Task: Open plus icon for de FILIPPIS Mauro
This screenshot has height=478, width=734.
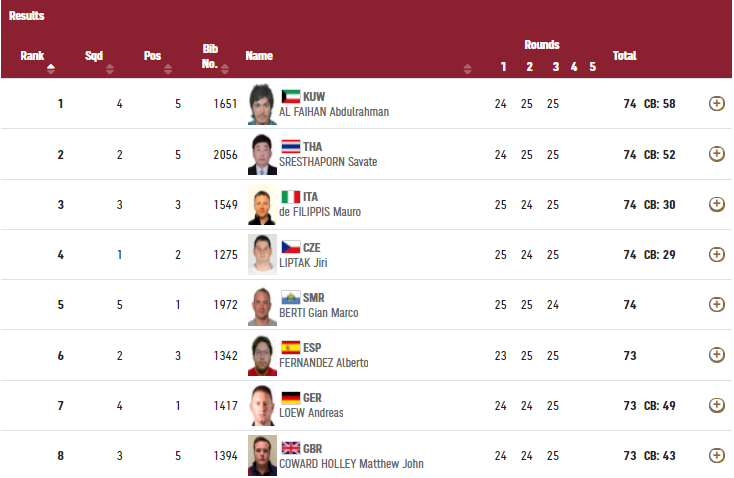Action: [716, 204]
